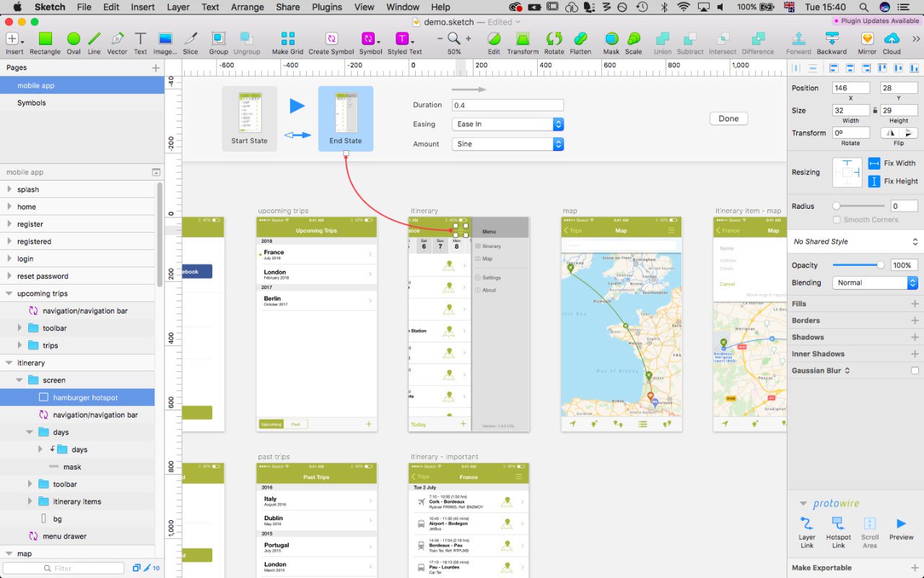Screen dimensions: 924x578
Task: Click the Opacity slider
Action: click(x=858, y=265)
